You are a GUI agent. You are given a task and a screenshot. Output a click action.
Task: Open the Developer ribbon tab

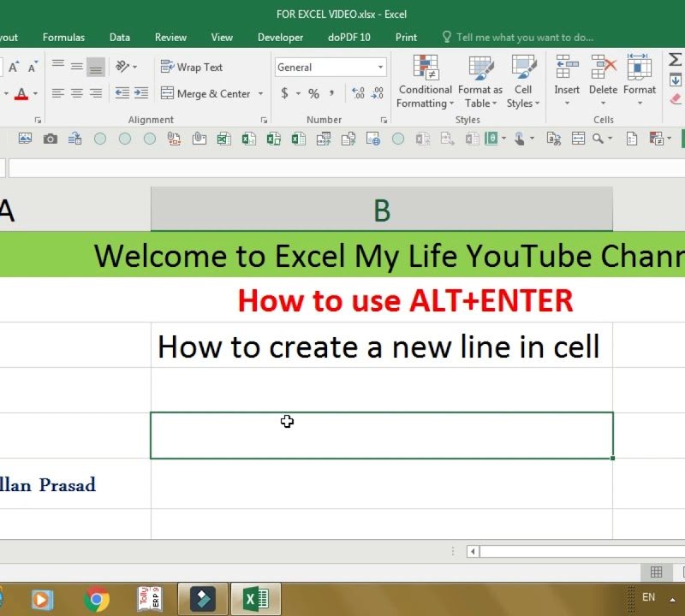click(x=280, y=38)
